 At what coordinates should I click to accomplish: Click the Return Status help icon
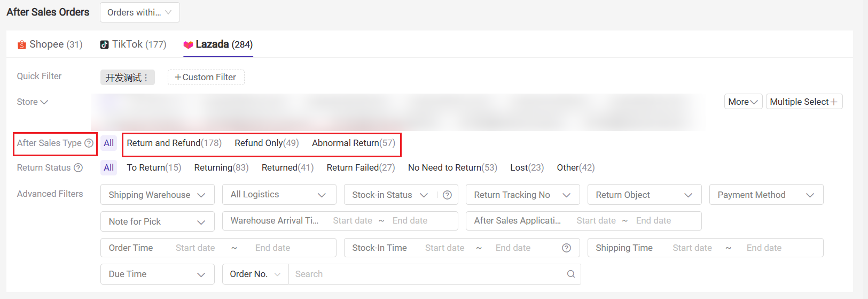(x=78, y=168)
